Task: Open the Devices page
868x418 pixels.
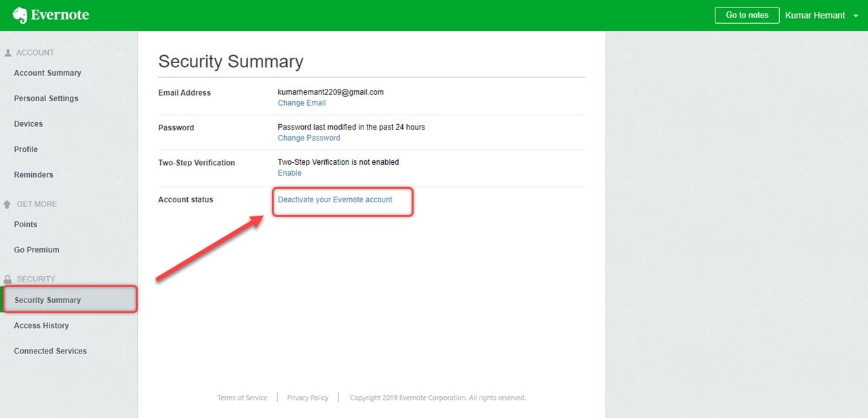Action: pyautogui.click(x=28, y=124)
